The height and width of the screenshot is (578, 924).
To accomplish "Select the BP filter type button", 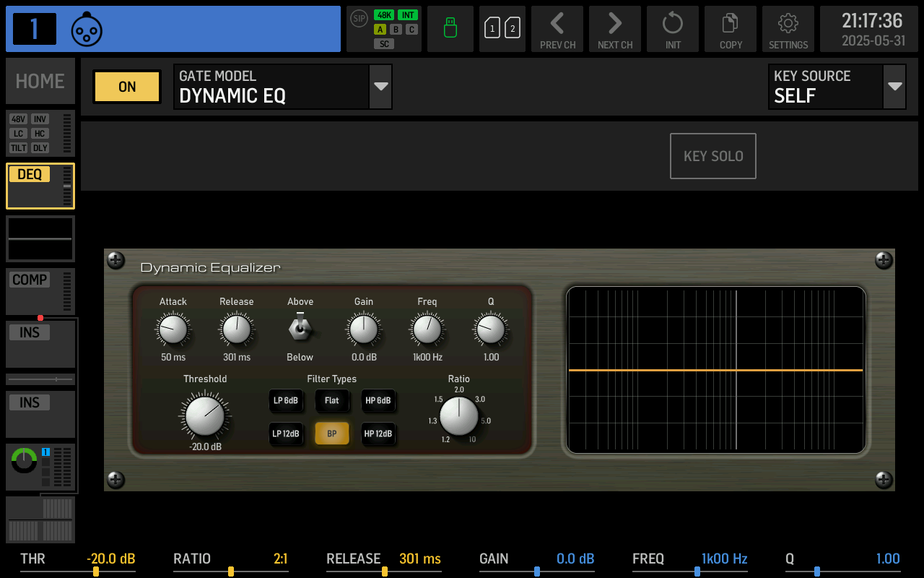I will 331,434.
